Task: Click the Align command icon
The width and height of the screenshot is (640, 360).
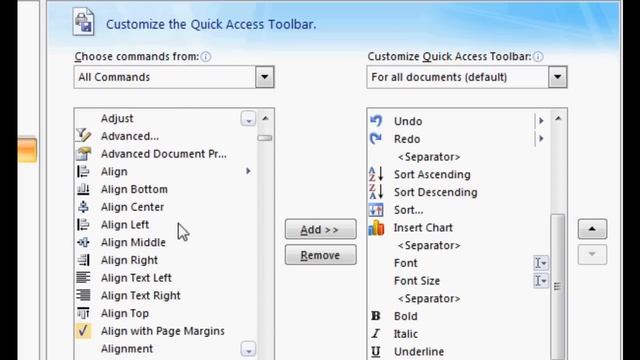Action: [83, 171]
